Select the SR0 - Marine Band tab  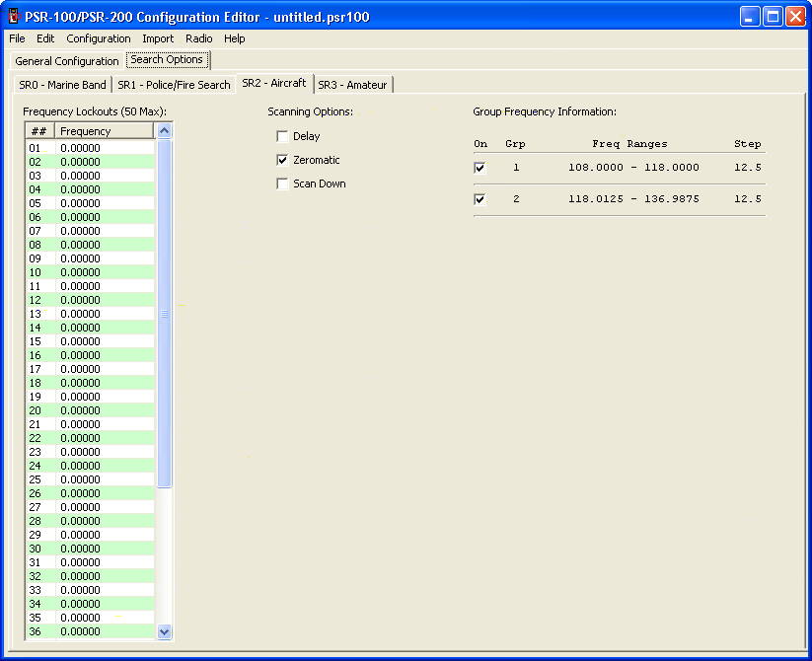62,85
